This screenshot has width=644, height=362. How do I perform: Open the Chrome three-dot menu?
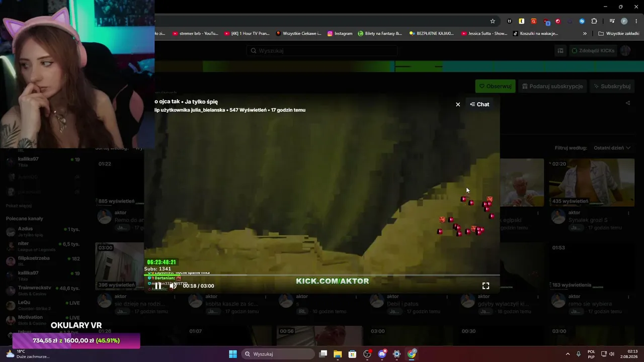[636, 21]
